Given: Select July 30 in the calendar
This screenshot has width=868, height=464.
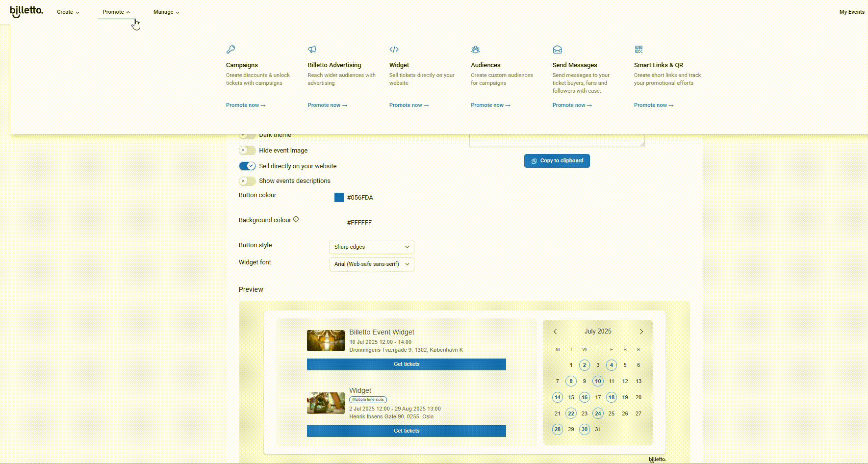Looking at the screenshot, I should click(585, 429).
